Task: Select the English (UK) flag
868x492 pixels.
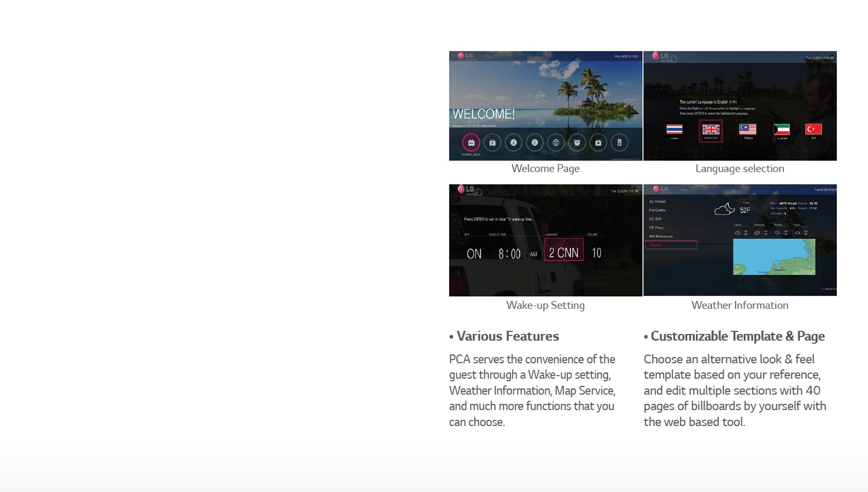Action: (711, 131)
